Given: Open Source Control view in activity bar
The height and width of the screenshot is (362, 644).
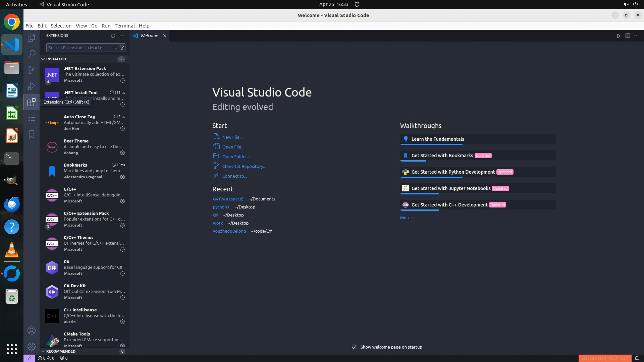Looking at the screenshot, I should click(x=32, y=70).
